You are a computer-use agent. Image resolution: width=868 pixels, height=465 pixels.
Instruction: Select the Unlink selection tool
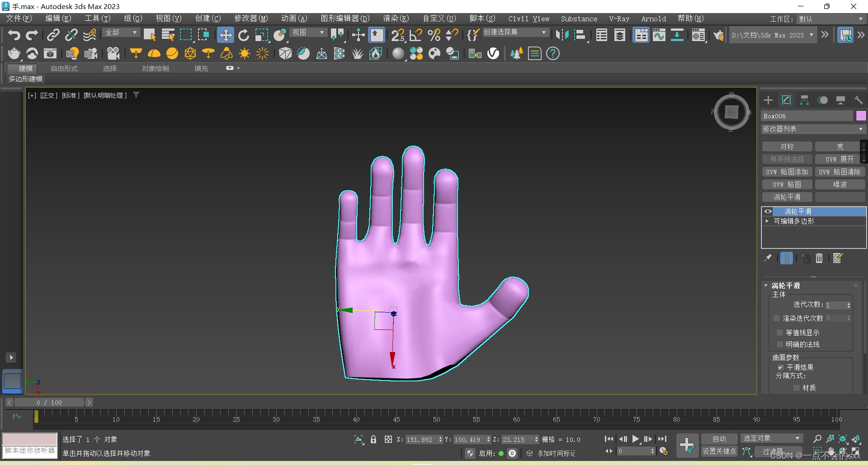pyautogui.click(x=71, y=35)
